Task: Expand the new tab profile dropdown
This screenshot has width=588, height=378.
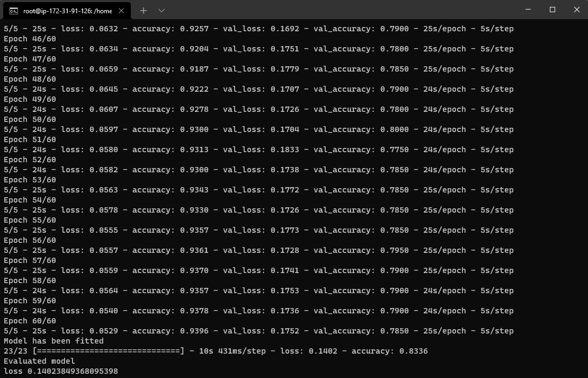Action: tap(162, 11)
